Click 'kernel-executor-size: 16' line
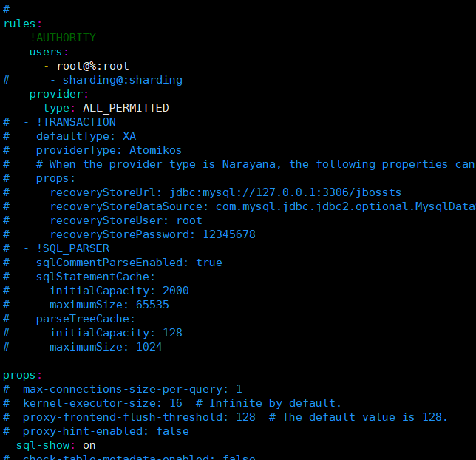 coord(103,403)
